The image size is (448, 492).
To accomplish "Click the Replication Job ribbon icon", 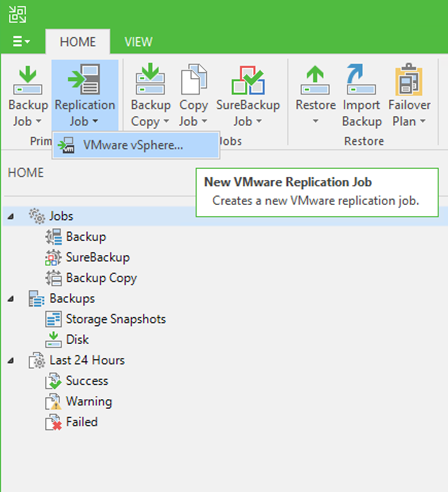I will [x=84, y=79].
